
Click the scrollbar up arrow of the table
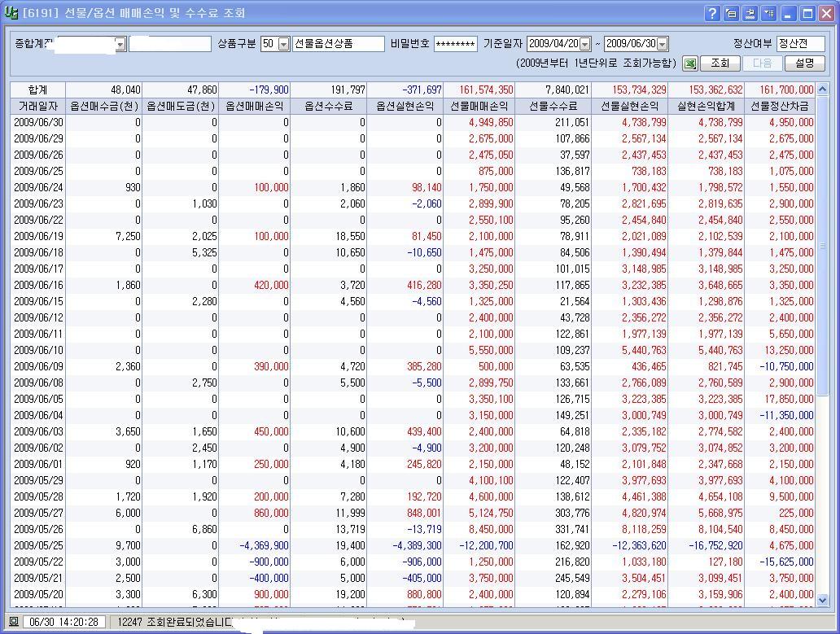click(822, 89)
